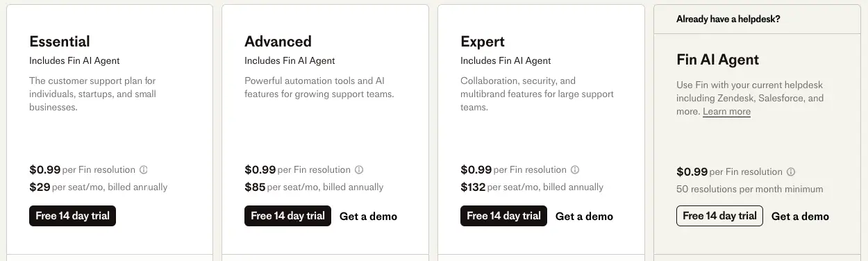Get a demo of Fin AI Agent
The height and width of the screenshot is (261, 868).
pos(800,217)
